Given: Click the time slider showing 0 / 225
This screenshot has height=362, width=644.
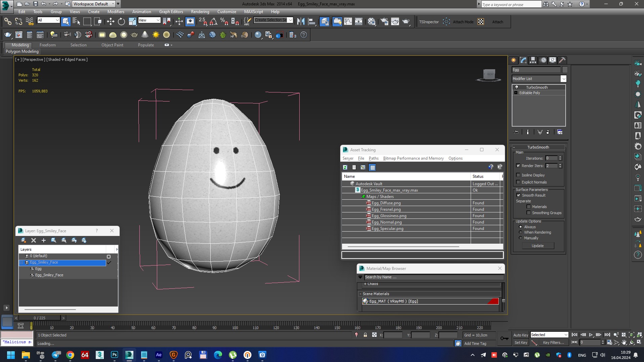Looking at the screenshot, I should coord(40,318).
